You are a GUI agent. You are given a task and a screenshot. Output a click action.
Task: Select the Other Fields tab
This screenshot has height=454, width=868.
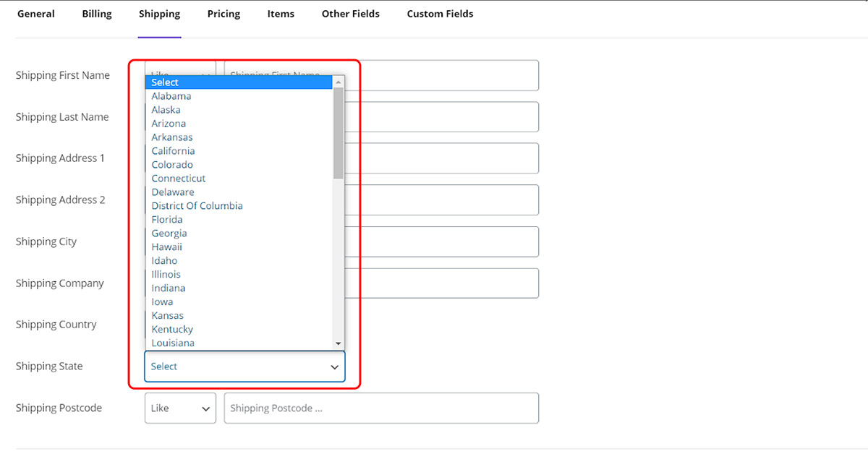(351, 14)
